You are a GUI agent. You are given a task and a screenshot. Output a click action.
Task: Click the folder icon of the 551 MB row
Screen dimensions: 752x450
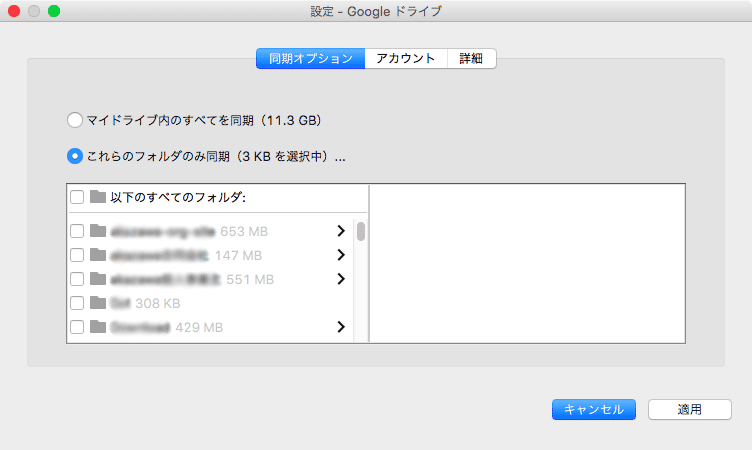98,279
